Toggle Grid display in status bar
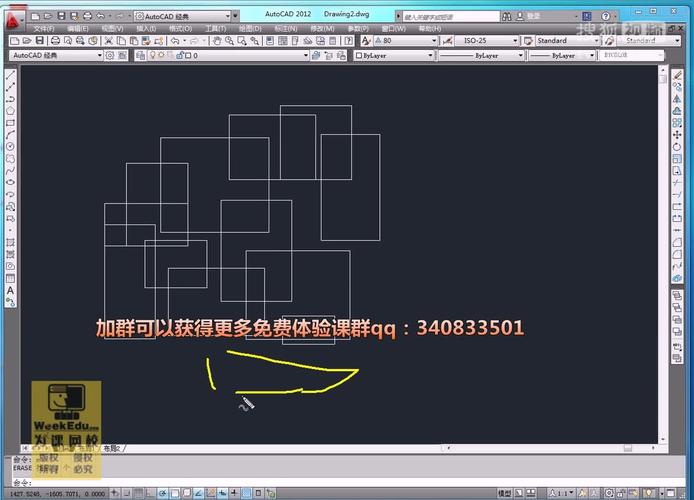 click(139, 493)
